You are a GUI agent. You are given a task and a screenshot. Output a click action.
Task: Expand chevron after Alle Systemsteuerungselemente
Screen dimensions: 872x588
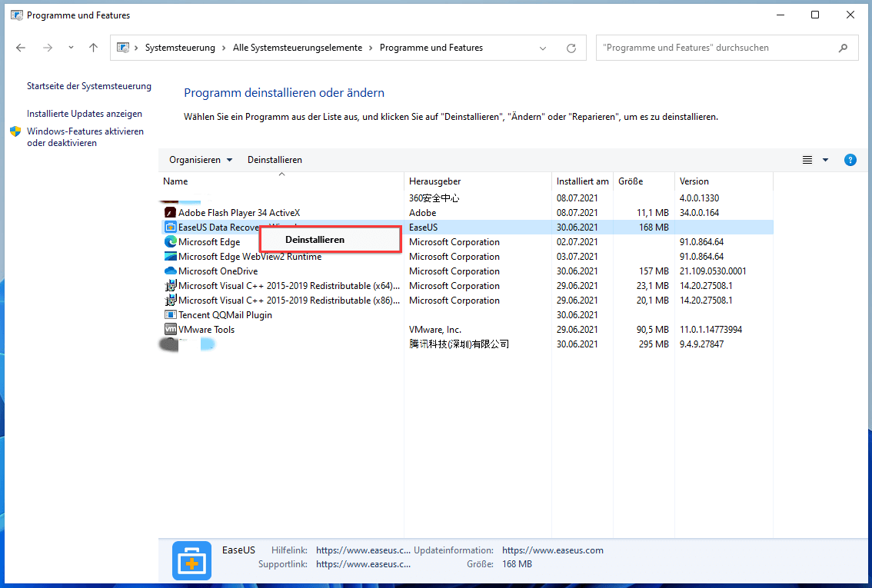coord(371,48)
